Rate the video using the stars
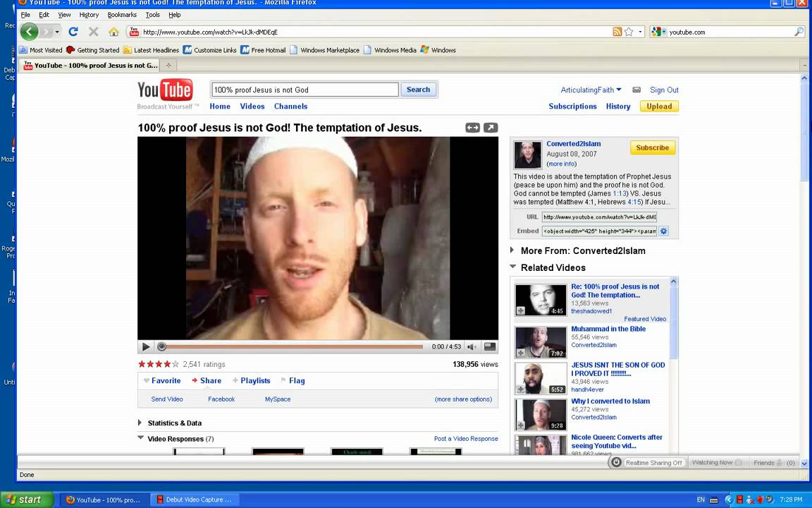Viewport: 812px width, 508px height. click(159, 364)
